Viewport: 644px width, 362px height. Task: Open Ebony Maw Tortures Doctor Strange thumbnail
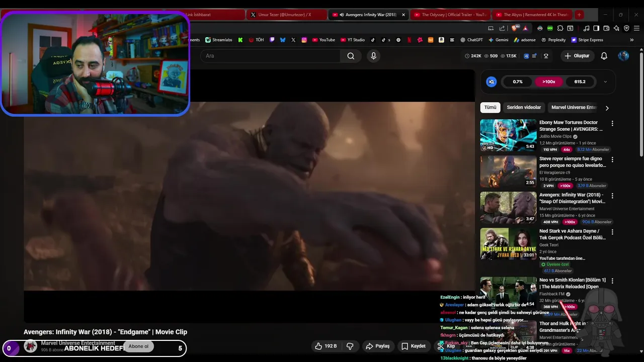coord(508,135)
